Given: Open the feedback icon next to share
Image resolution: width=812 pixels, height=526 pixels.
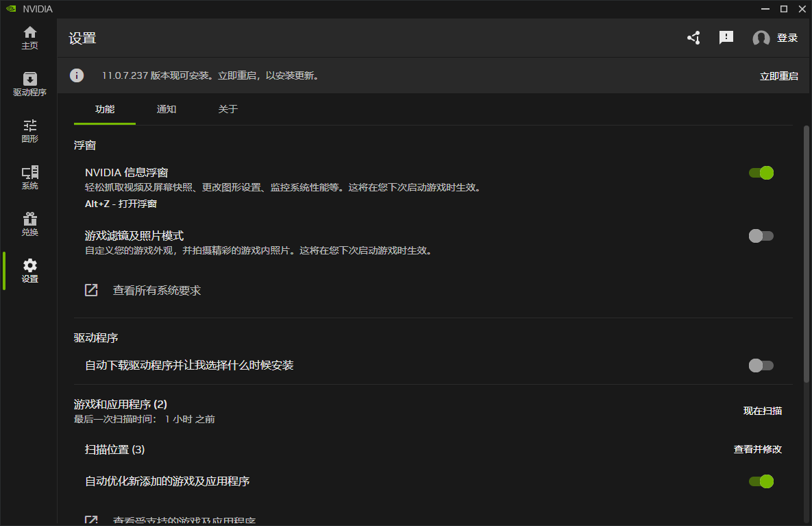Looking at the screenshot, I should 726,38.
